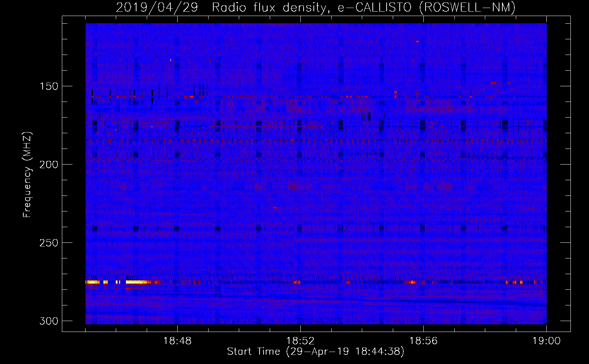This screenshot has height=364, width=589.
Task: Click the 18:56 time tick label
Action: (x=423, y=341)
